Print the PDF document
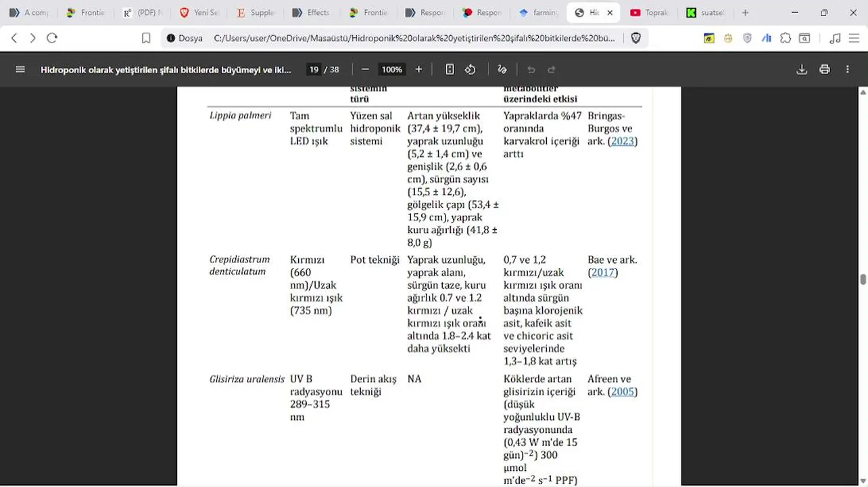Screen dimensions: 868x487 pyautogui.click(x=825, y=69)
